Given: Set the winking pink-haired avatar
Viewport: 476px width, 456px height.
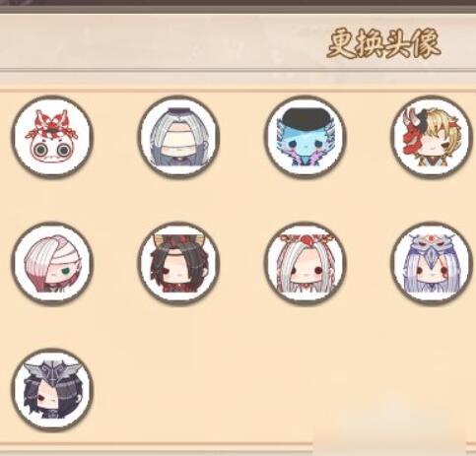Looking at the screenshot, I should point(52,264).
